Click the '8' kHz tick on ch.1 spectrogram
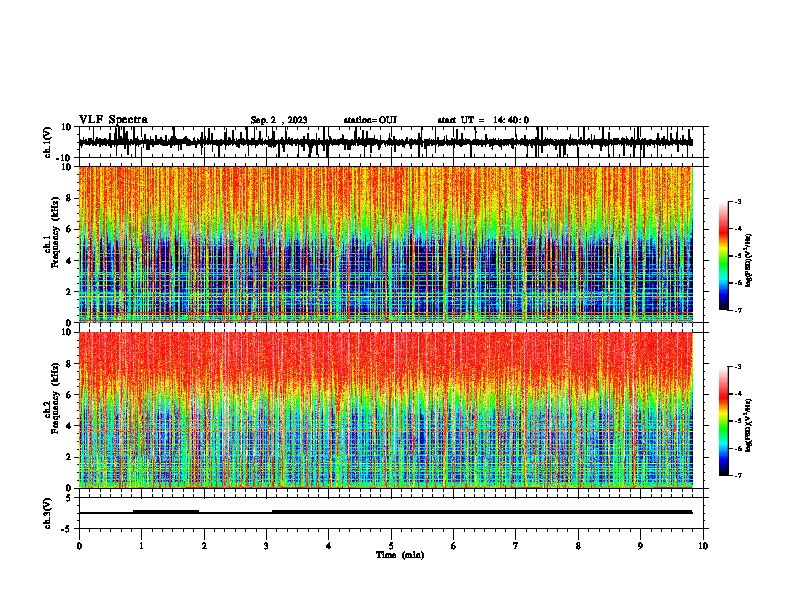This screenshot has width=792, height=612. [70, 198]
